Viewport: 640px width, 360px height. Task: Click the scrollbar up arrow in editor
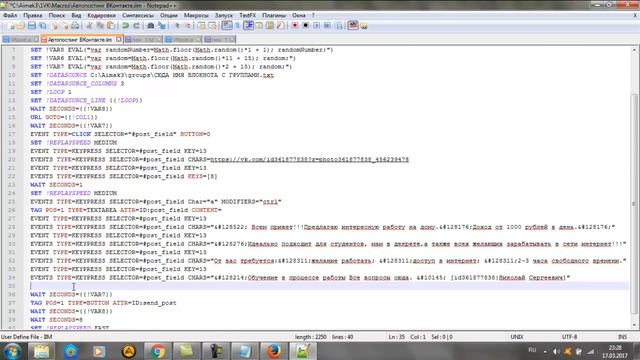pyautogui.click(x=634, y=50)
